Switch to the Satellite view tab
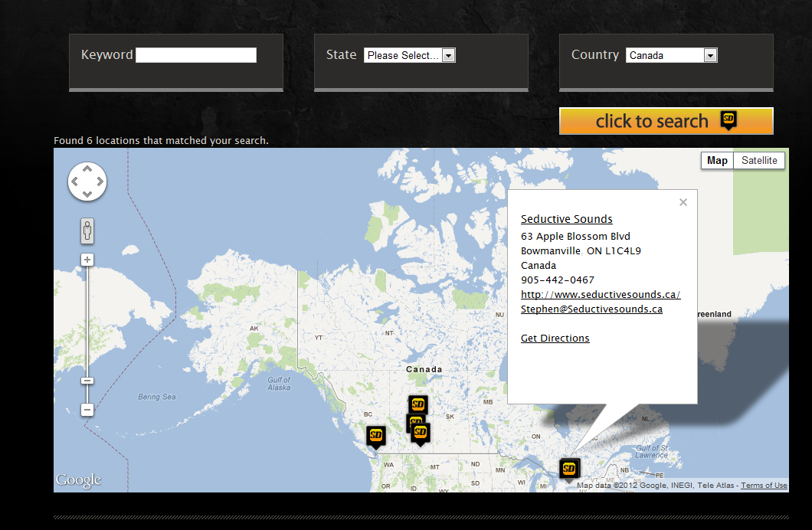 point(759,160)
